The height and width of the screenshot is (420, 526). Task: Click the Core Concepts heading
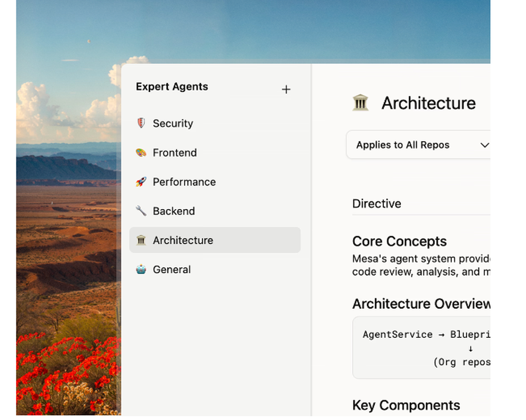point(399,242)
